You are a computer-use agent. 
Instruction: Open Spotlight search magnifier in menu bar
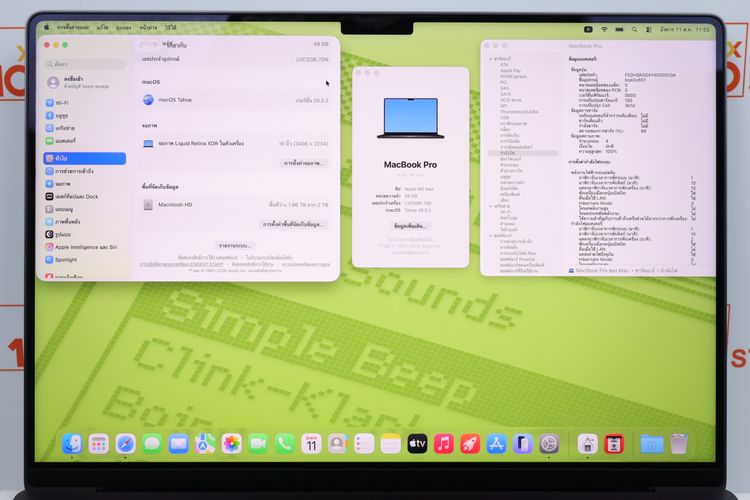click(634, 30)
